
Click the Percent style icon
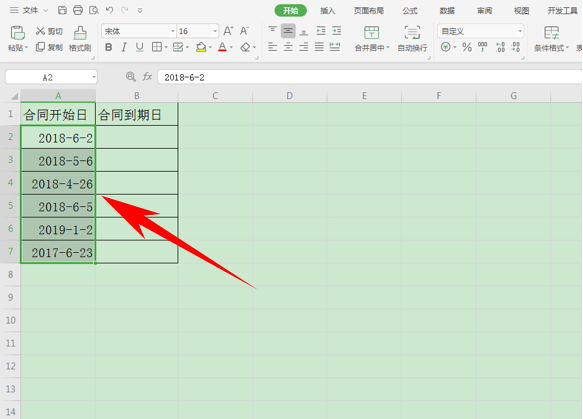tap(467, 47)
